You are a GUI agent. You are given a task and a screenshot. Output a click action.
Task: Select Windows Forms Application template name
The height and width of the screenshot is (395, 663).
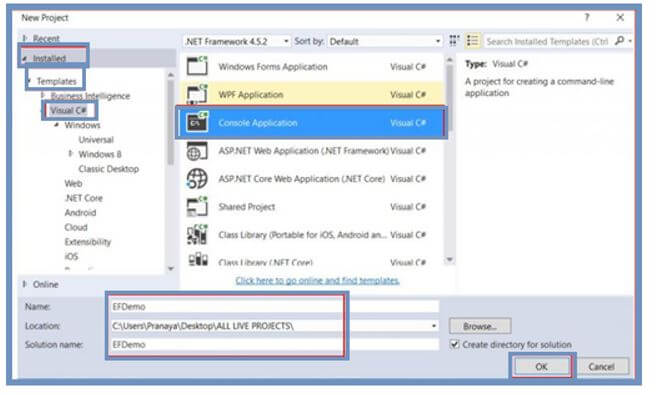pos(273,66)
